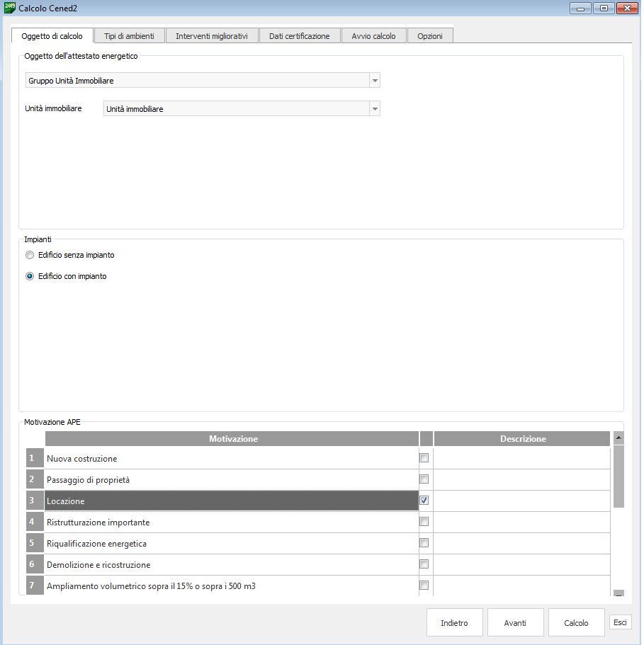Open the Avvio calcolo tab
Image resolution: width=644 pixels, height=645 pixels.
pos(373,36)
